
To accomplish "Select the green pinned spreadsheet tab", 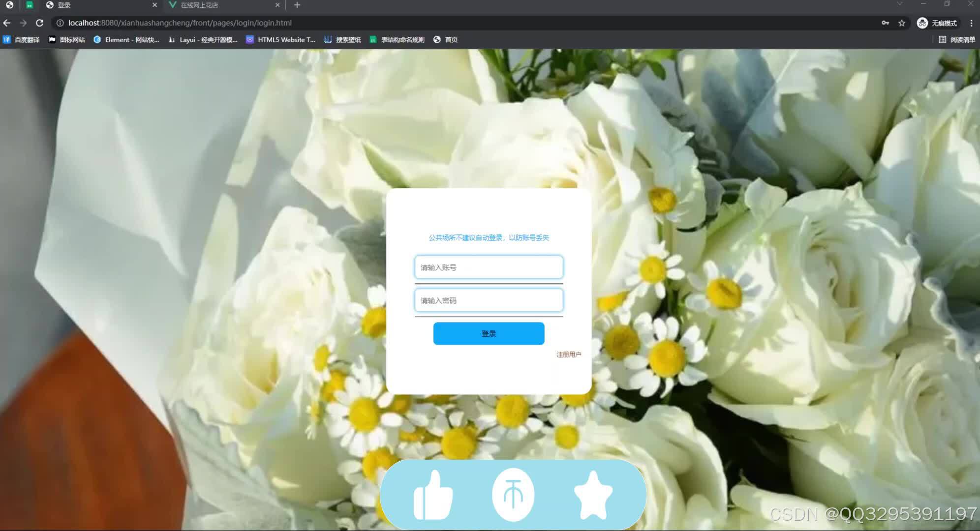I will point(30,5).
